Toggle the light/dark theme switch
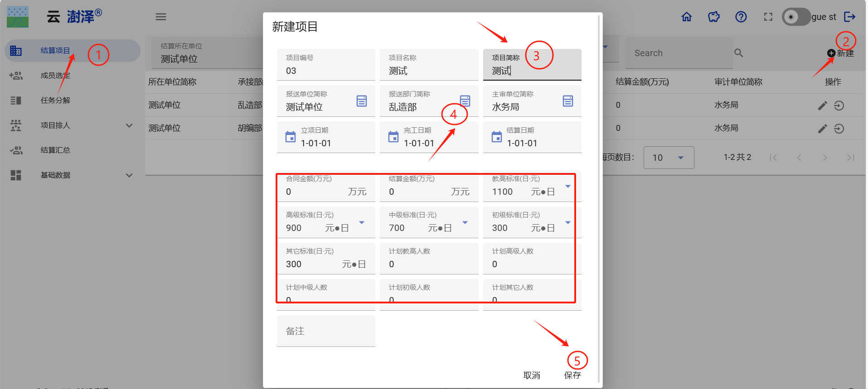 (x=795, y=17)
